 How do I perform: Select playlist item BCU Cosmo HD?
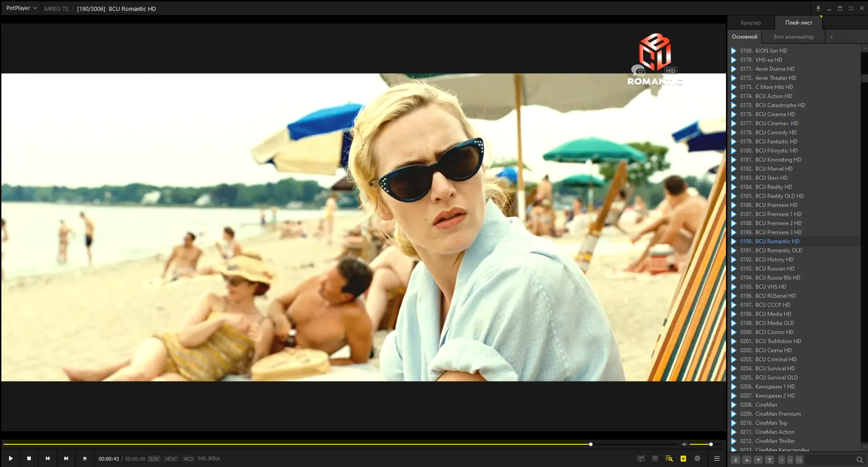(x=795, y=332)
